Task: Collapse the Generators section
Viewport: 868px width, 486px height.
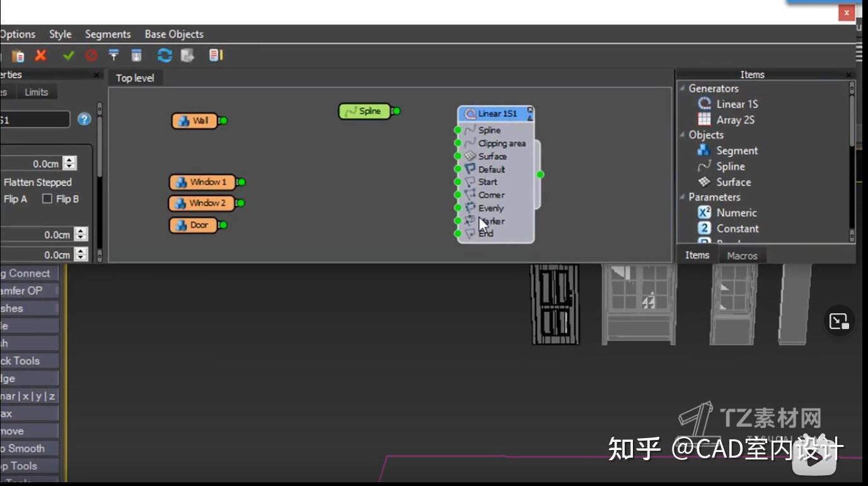Action: (683, 88)
